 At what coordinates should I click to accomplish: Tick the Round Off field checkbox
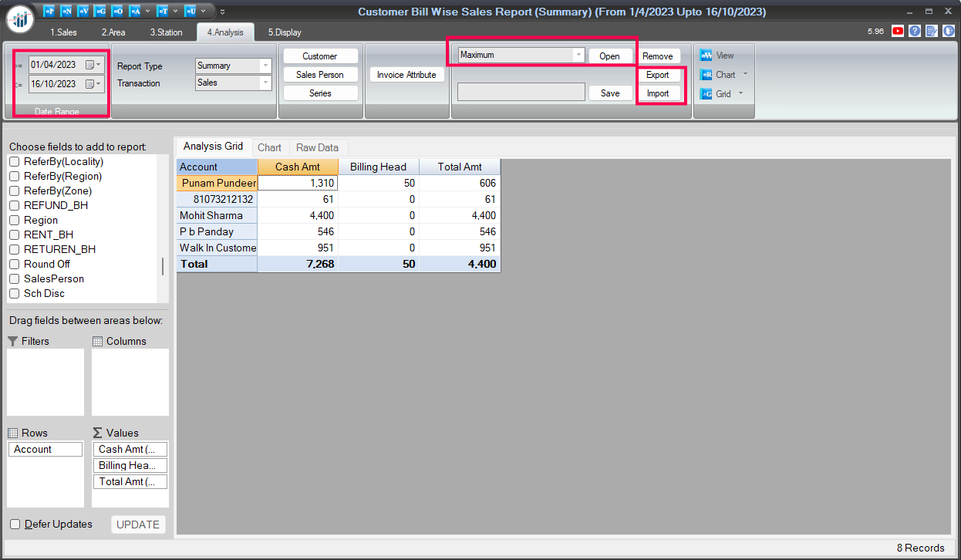[14, 265]
